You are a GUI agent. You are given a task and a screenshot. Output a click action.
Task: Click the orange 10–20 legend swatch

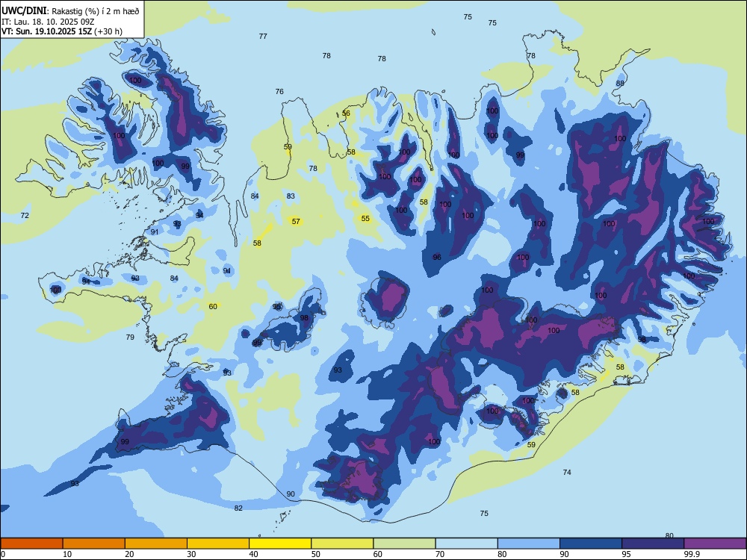click(x=94, y=544)
